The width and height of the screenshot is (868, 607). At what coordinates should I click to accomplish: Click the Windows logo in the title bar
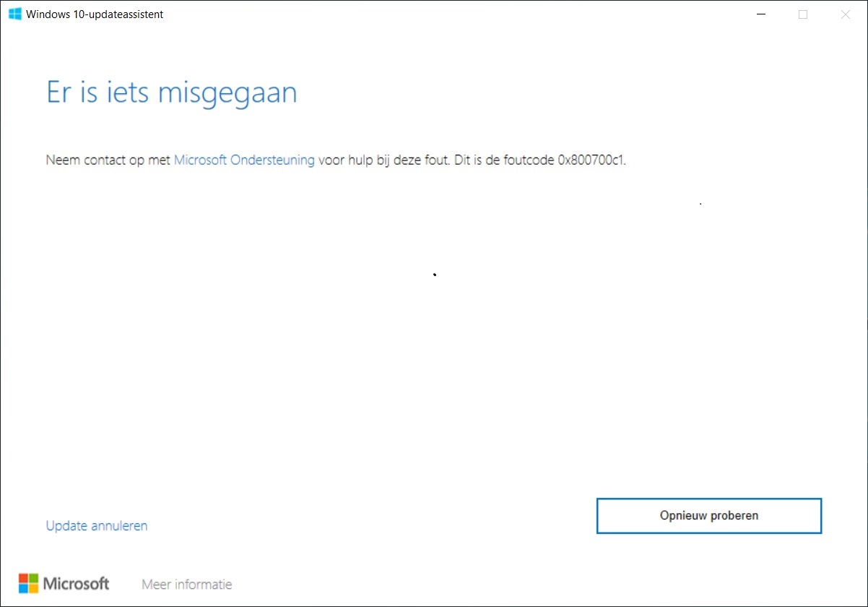tap(15, 14)
